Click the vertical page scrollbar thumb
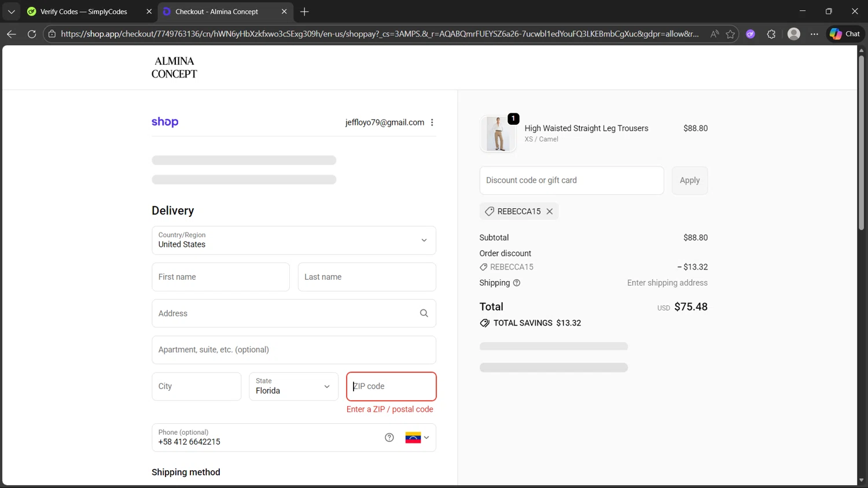Viewport: 868px width, 488px height. [x=861, y=143]
